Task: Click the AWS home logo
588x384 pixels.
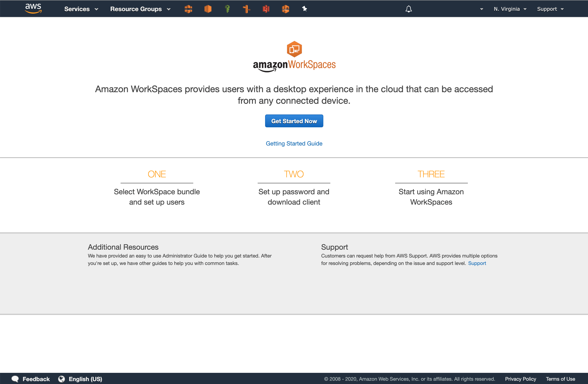Action: tap(33, 8)
